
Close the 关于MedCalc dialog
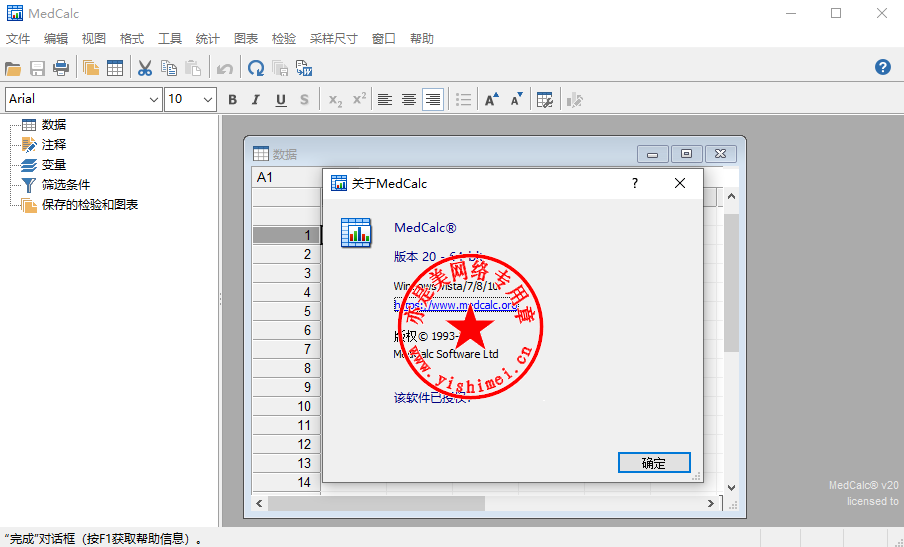(x=680, y=183)
